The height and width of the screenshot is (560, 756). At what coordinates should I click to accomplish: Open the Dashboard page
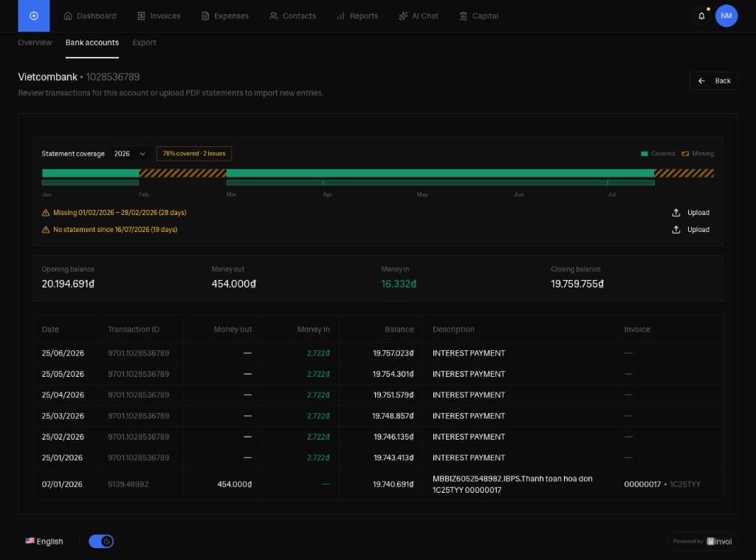[90, 16]
